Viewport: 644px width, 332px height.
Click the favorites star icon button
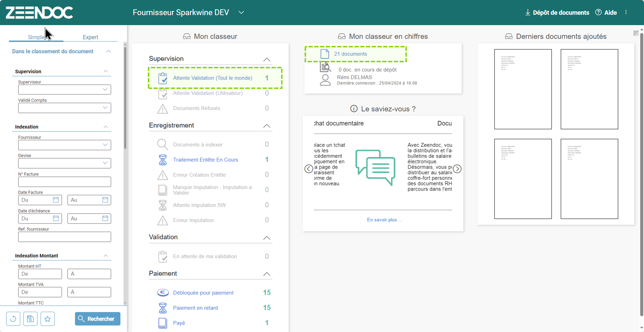[48, 319]
